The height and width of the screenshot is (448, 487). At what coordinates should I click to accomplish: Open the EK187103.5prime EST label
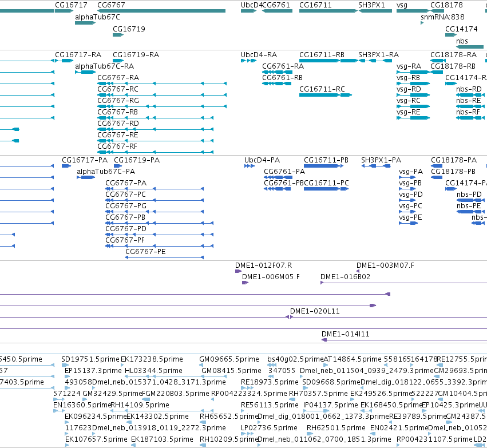coord(162,439)
